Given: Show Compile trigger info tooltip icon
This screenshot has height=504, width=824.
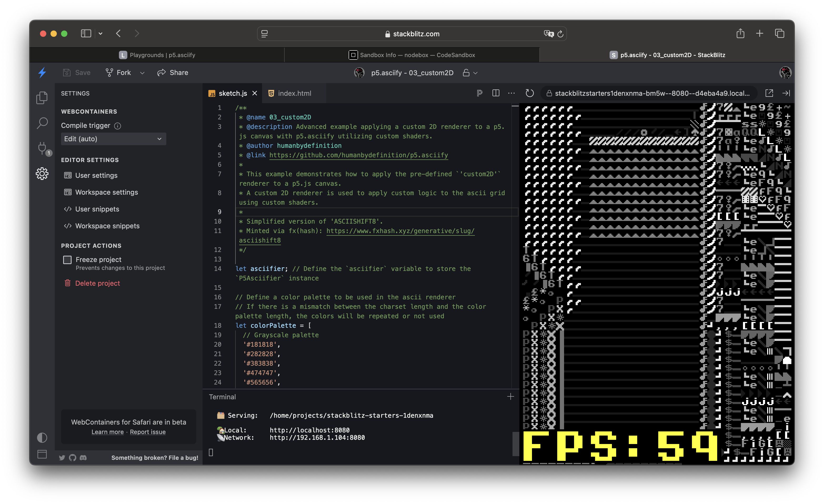Looking at the screenshot, I should pyautogui.click(x=117, y=126).
